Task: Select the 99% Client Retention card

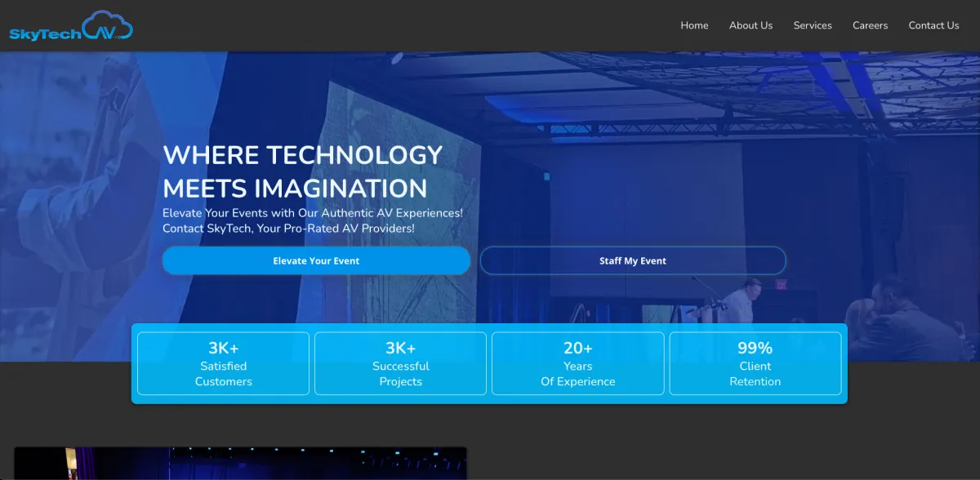Action: pyautogui.click(x=755, y=364)
